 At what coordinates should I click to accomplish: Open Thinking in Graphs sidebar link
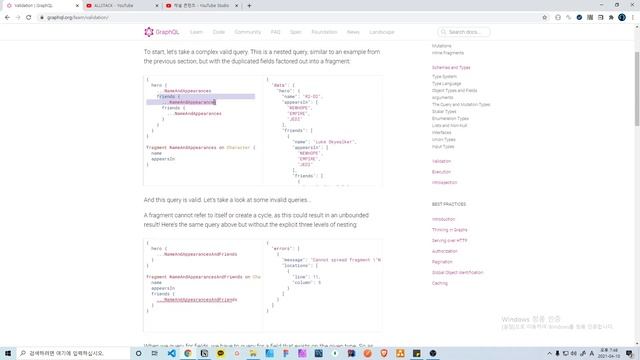449,230
